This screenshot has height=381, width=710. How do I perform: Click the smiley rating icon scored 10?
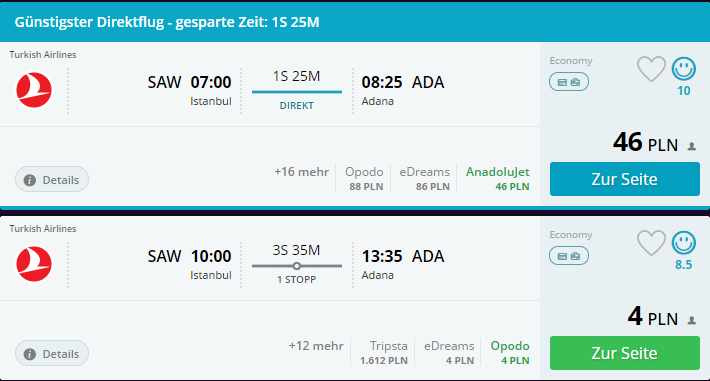683,69
